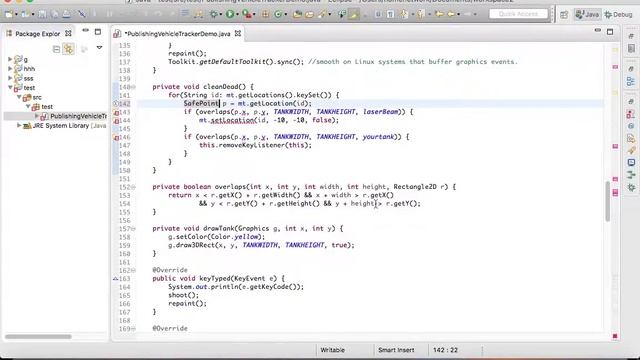Viewport: 640px width, 360px height.
Task: Toggle Mark Occurrences in the toolbar
Action: 353,14
